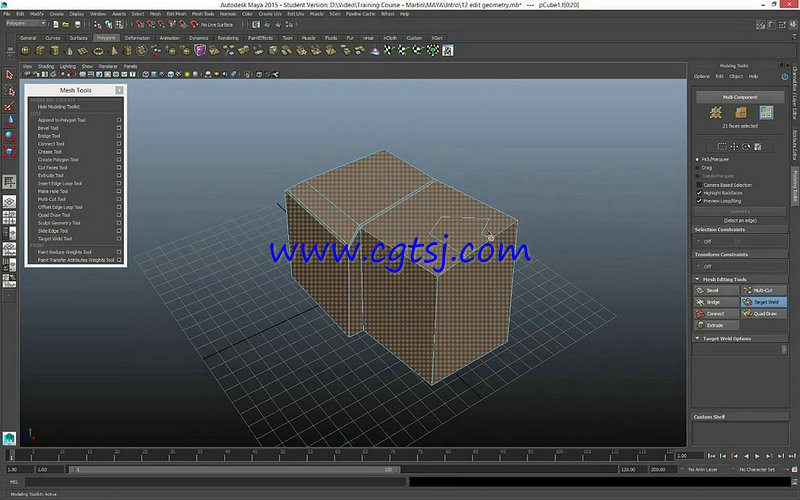Expand the Custom Shelf section
Viewport: 800px width, 500px height.
click(709, 417)
